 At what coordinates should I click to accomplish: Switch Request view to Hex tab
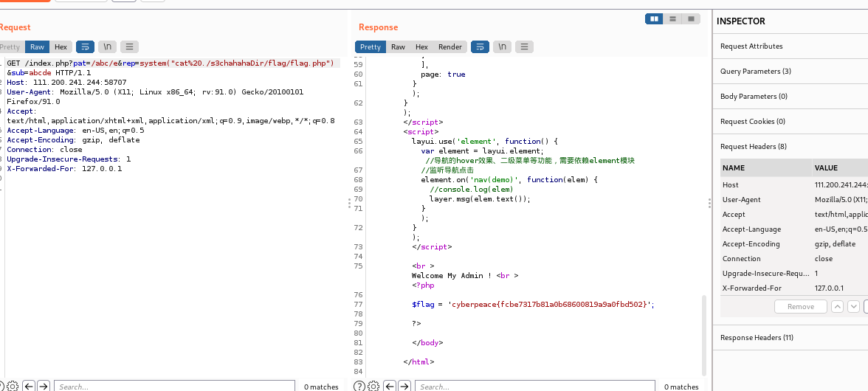(61, 47)
